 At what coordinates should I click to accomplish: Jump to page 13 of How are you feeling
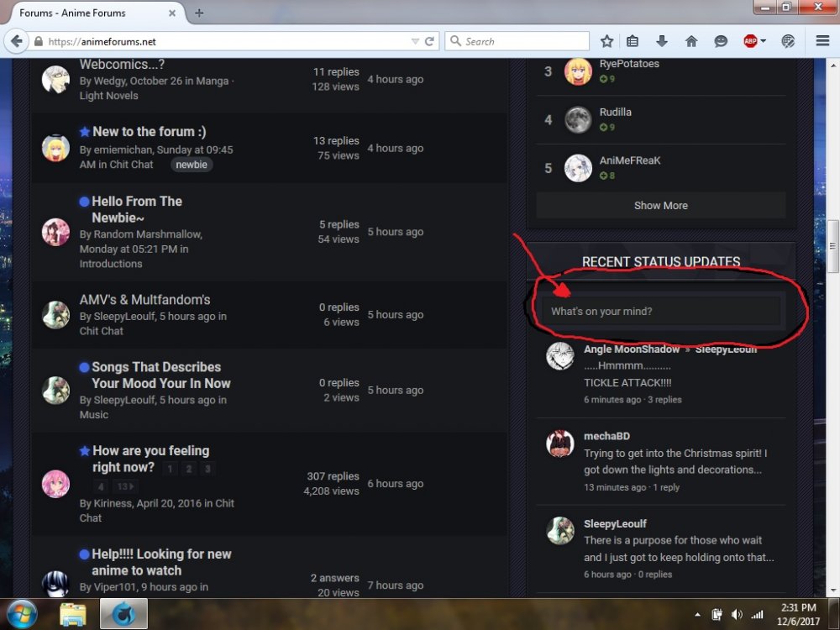click(124, 486)
